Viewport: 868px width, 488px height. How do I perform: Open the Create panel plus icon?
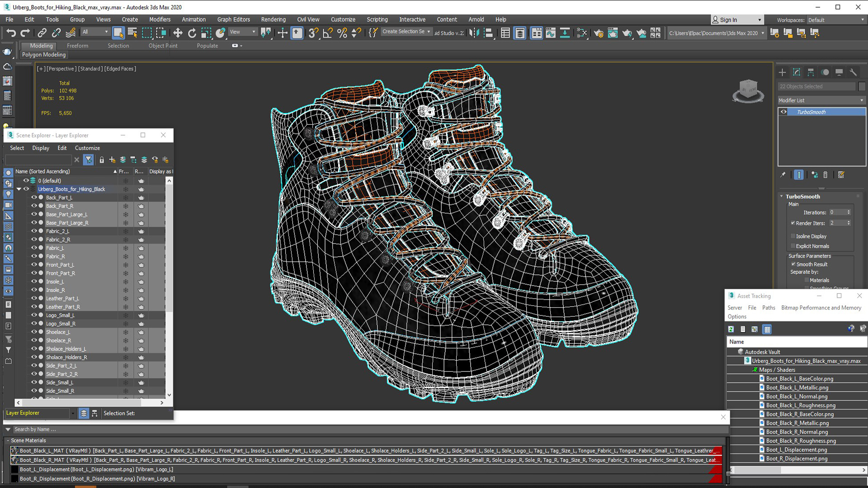coord(783,72)
